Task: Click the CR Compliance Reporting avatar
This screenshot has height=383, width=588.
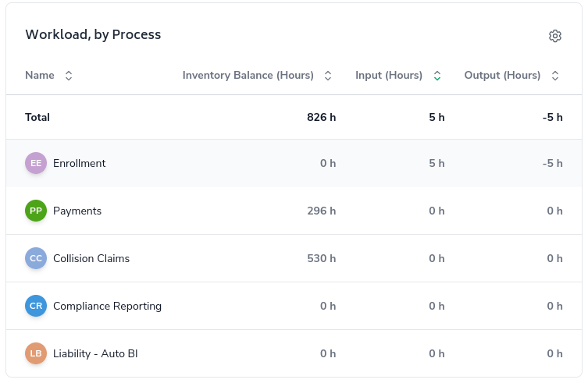Action: tap(36, 306)
